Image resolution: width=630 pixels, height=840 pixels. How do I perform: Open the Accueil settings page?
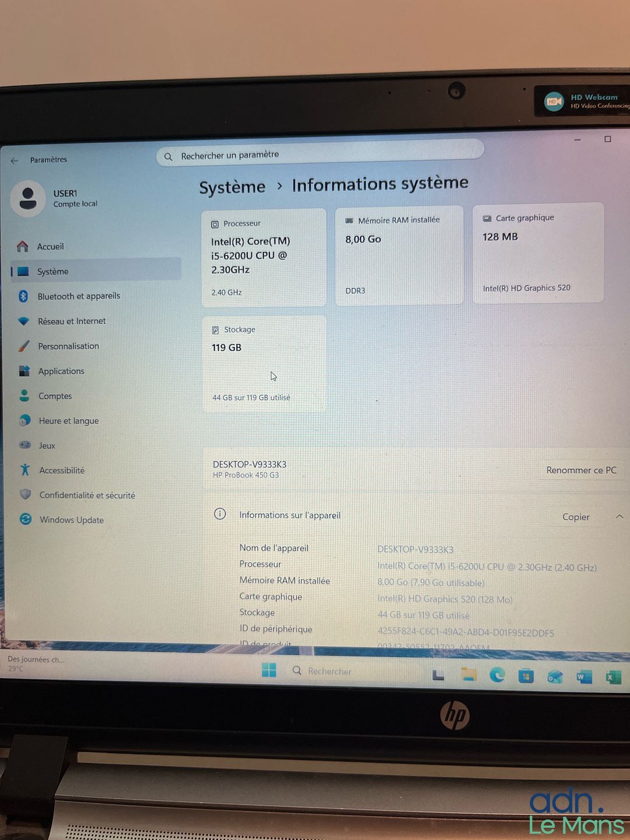pos(96,246)
